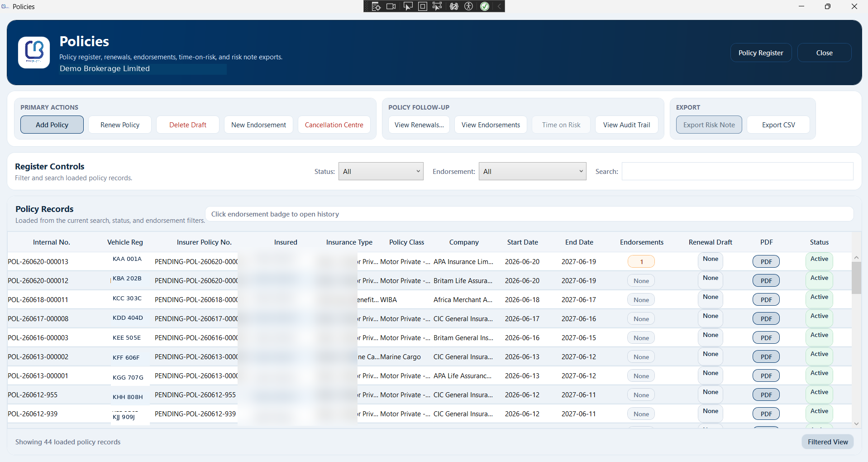Enable Track Focused Element icon in debug toolbar
The height and width of the screenshot is (462, 868).
click(x=437, y=6)
